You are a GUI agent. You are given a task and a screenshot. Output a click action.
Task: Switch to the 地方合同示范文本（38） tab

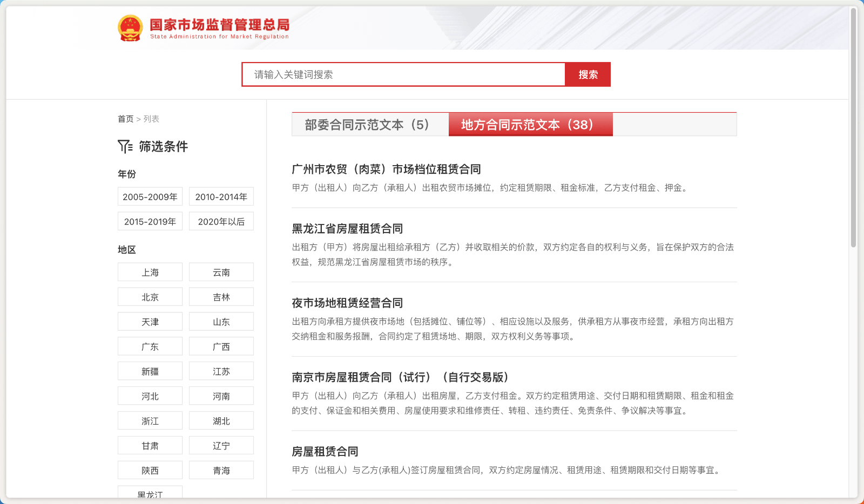tap(530, 124)
